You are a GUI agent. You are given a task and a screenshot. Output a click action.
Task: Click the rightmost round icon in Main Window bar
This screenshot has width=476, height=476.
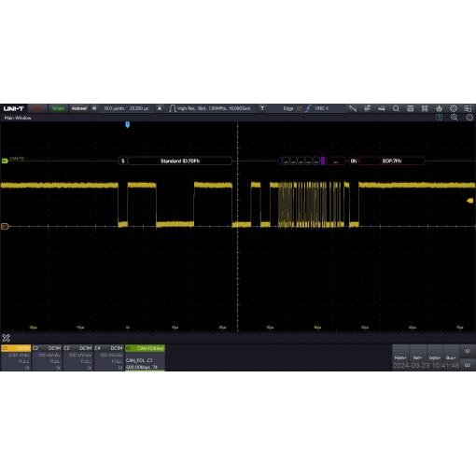[x=469, y=118]
